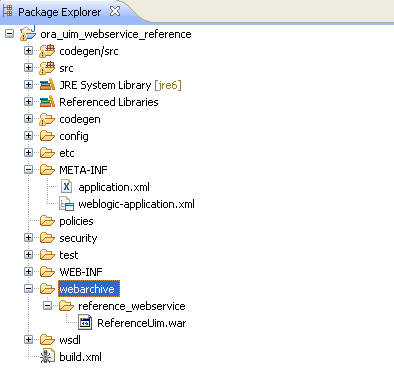Select application.xml file name
The height and width of the screenshot is (375, 394).
tap(114, 187)
